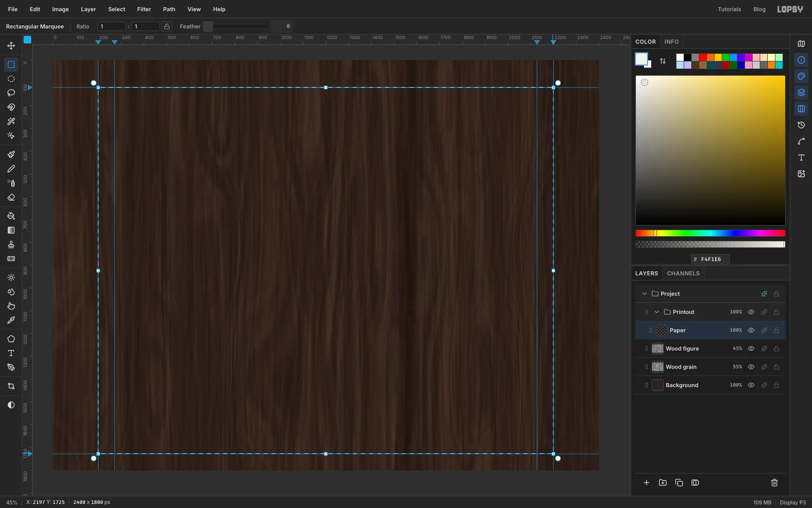The height and width of the screenshot is (508, 812).
Task: Lock the Paper layer
Action: 776,330
